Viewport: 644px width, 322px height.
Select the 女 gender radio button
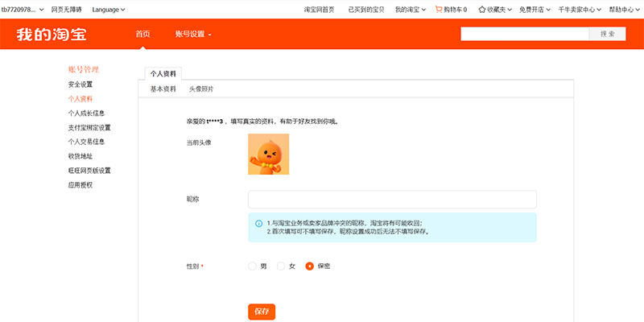(281, 266)
